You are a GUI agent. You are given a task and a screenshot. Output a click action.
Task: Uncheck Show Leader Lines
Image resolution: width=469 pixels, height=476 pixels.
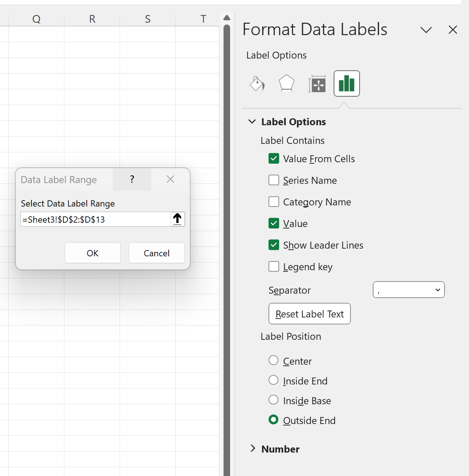274,245
